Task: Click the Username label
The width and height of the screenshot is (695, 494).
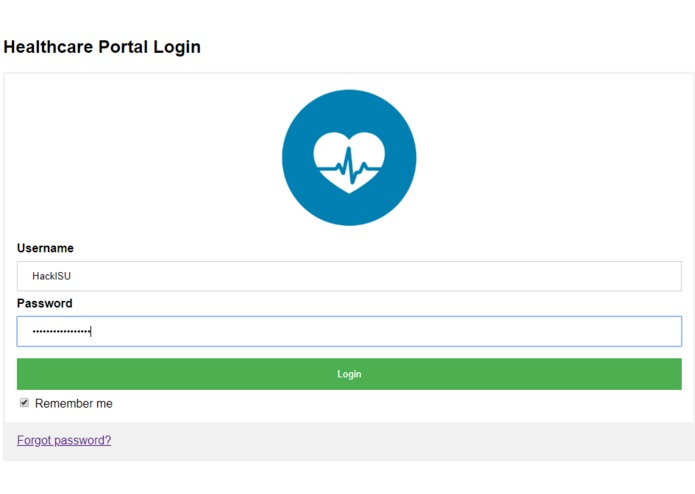Action: click(x=45, y=248)
